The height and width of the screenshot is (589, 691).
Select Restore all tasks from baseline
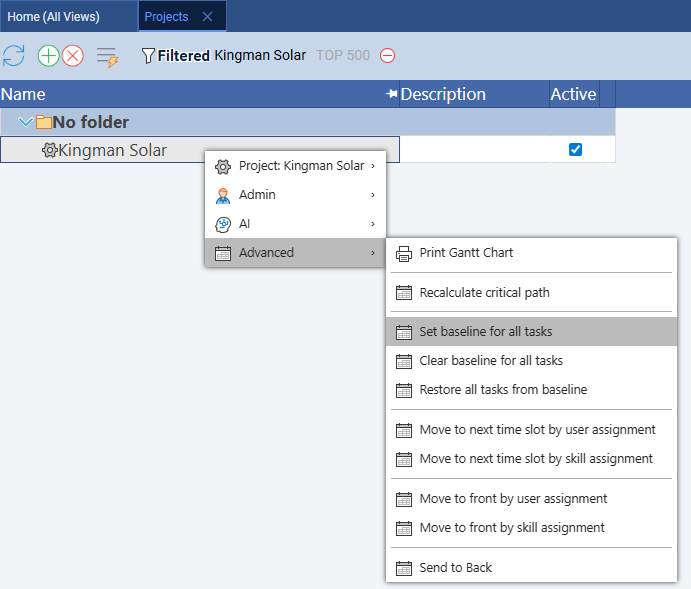pos(531,389)
